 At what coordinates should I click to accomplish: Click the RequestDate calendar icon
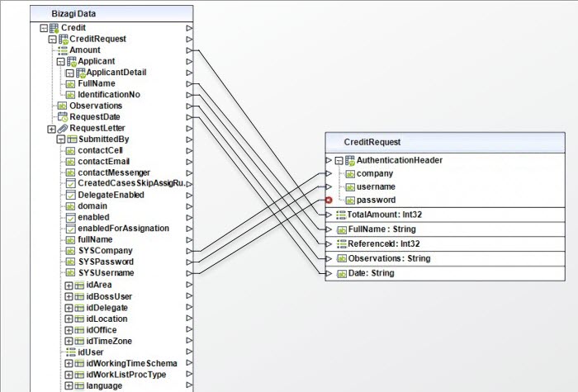coord(63,117)
